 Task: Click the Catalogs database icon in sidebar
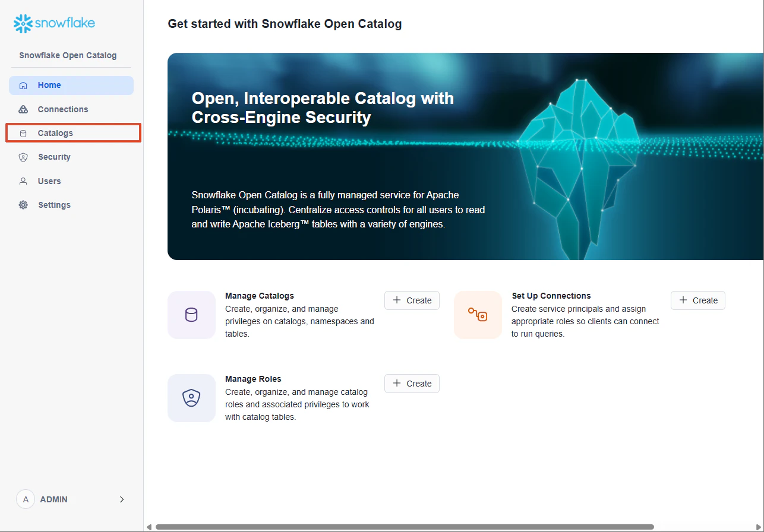23,133
